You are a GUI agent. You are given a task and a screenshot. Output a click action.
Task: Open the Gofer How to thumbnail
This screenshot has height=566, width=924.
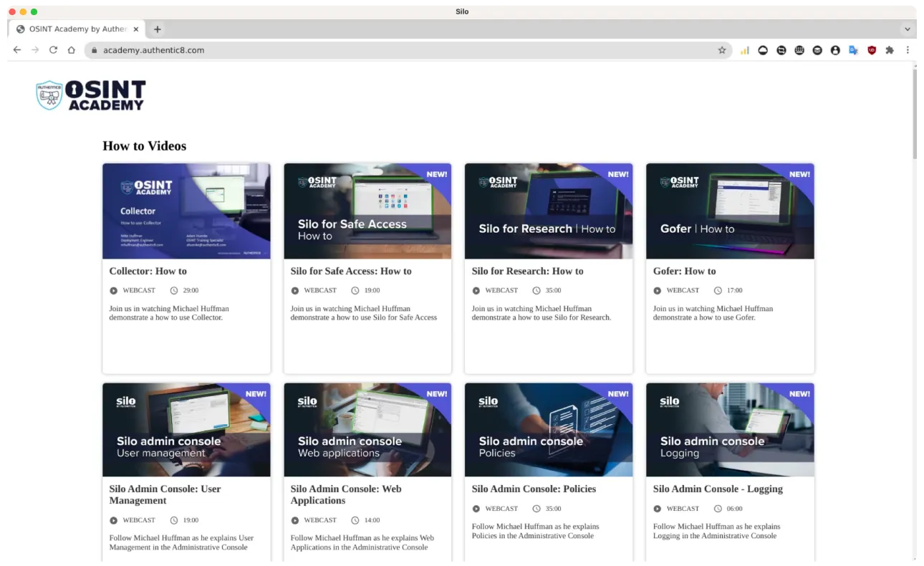(x=730, y=211)
